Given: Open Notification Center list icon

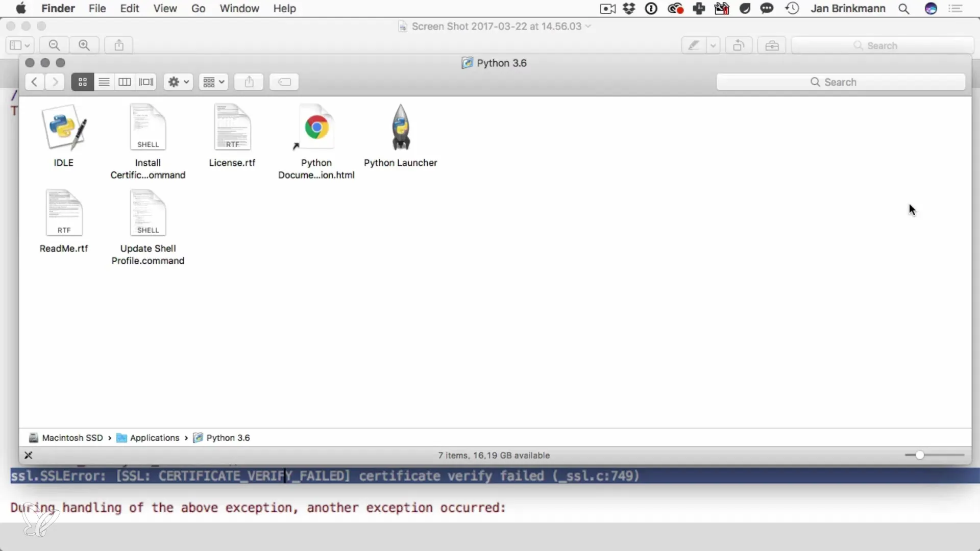Looking at the screenshot, I should (x=955, y=8).
